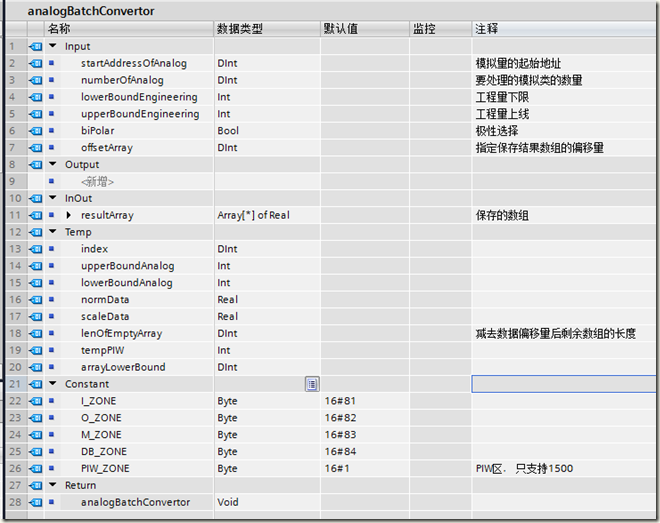Viewport: 660px width, 523px height.
Task: Click the tag icon for arrayLowerBound row
Action: click(x=36, y=367)
